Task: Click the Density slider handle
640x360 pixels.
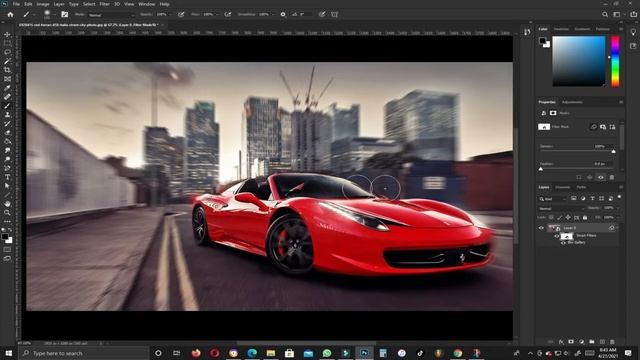Action: click(613, 151)
